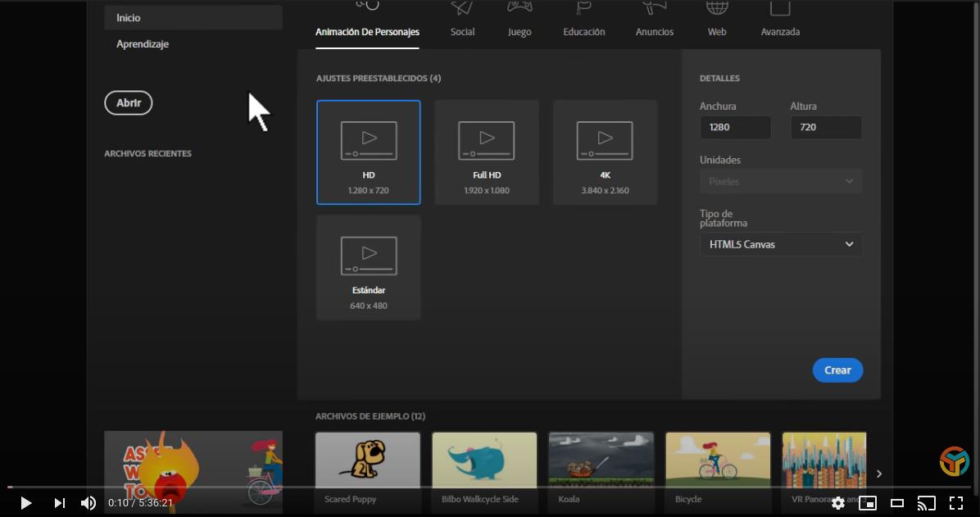
Task: Click the ARCHIVOS RECIENTES heading
Action: 148,153
